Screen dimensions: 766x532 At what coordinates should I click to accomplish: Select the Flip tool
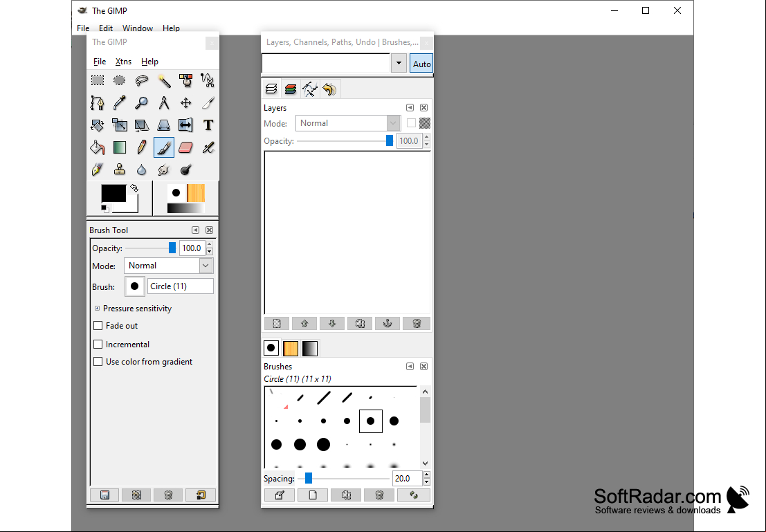click(x=185, y=125)
